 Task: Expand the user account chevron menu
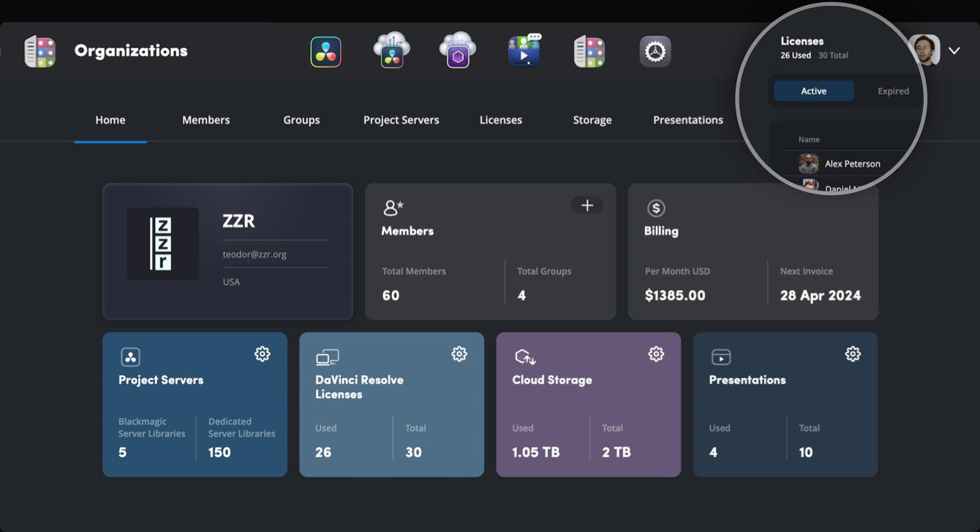tap(954, 50)
